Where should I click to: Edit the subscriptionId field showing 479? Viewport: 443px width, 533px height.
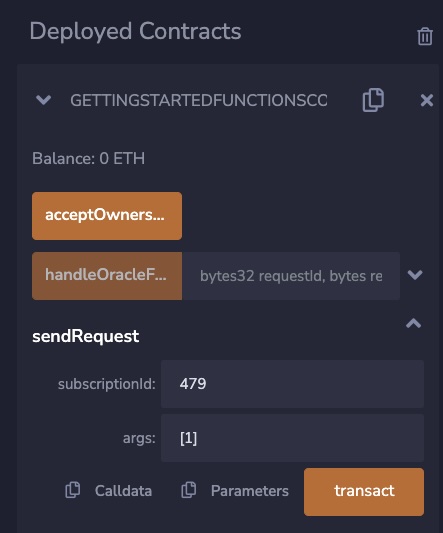292,384
